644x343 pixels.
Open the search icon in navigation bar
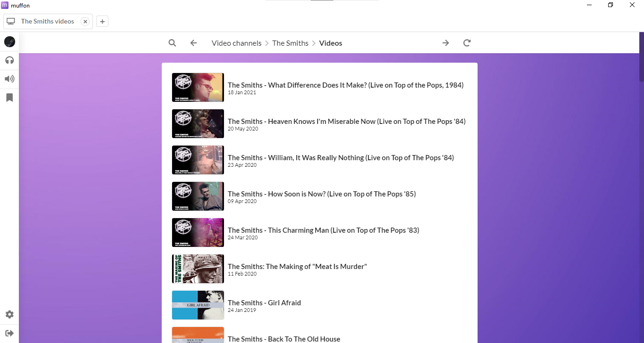click(172, 43)
